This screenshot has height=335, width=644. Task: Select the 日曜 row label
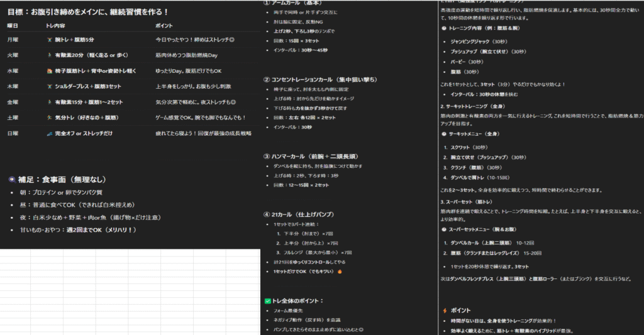tap(13, 133)
